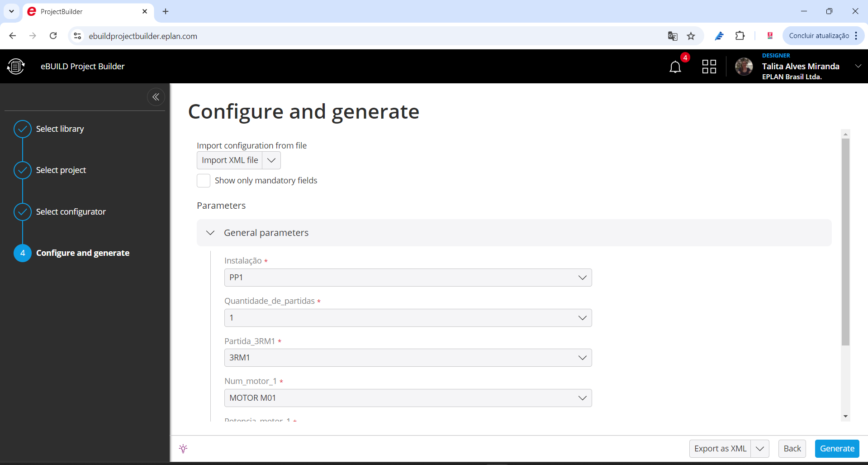
Task: Click the user profile avatar
Action: [744, 67]
